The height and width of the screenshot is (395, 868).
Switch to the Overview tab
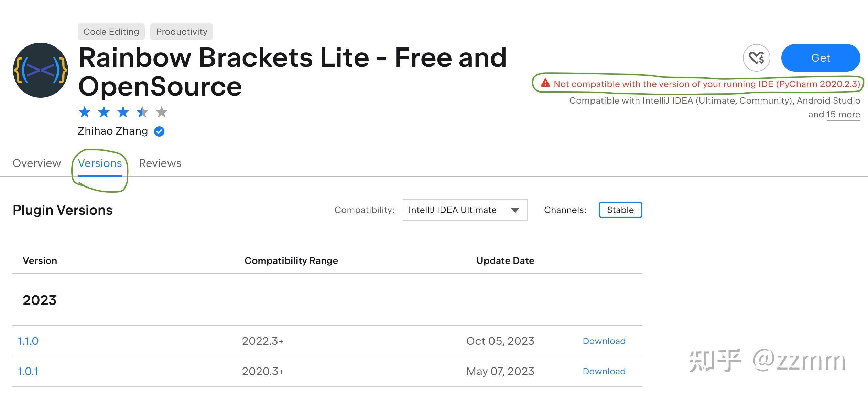pyautogui.click(x=37, y=163)
